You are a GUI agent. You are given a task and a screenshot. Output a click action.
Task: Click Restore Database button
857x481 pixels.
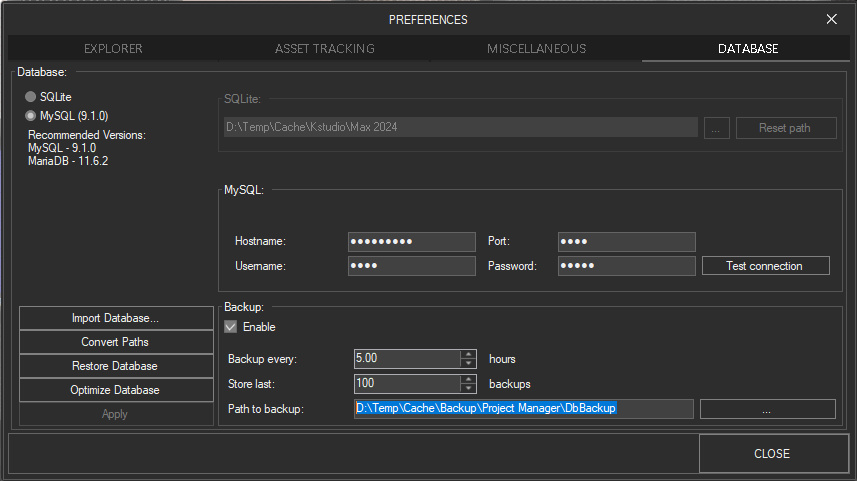click(x=116, y=366)
